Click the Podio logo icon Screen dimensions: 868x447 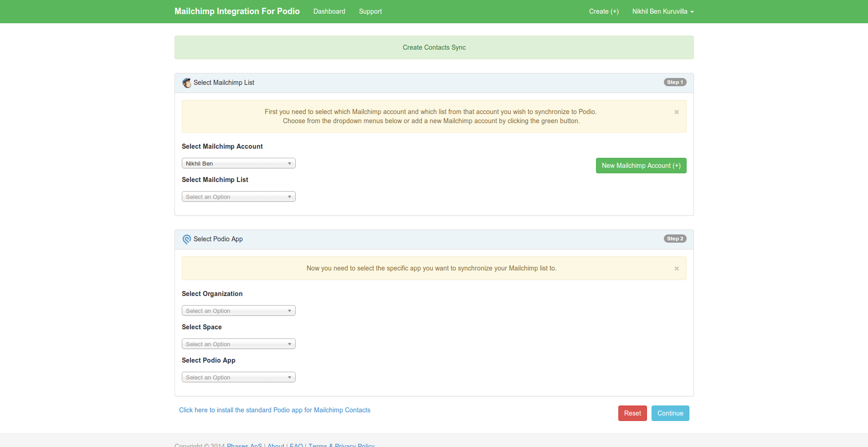click(187, 239)
